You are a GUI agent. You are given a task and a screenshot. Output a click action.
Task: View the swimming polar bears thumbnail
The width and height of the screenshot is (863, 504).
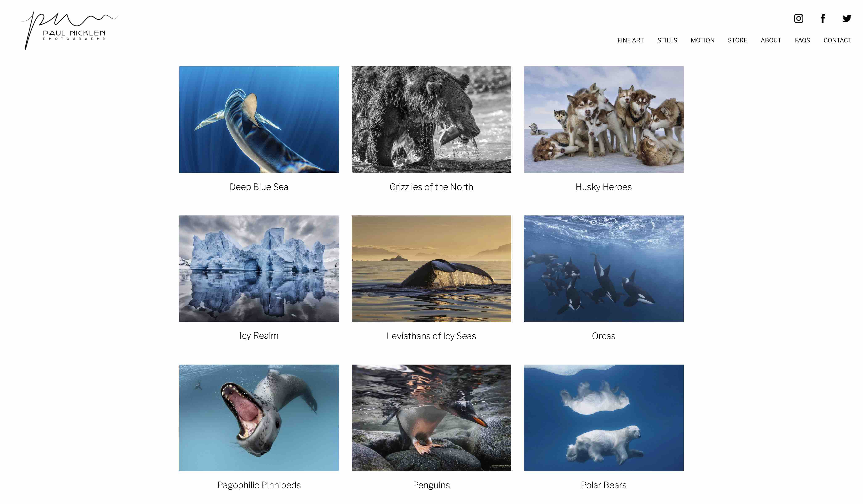click(x=603, y=417)
